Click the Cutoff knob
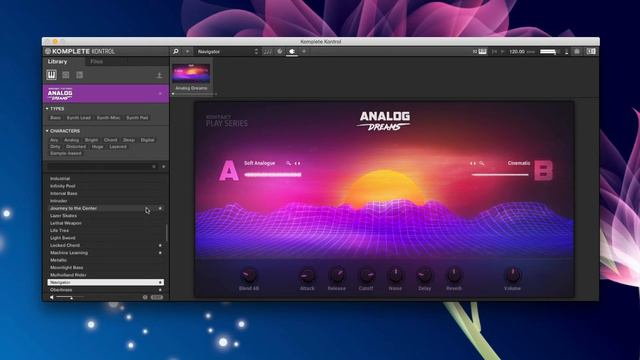This screenshot has width=640, height=360. 366,276
